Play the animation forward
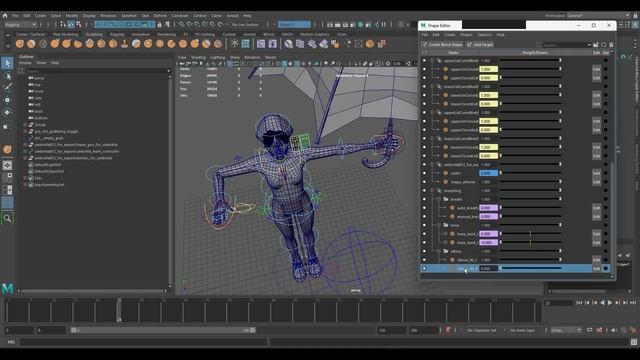 tap(610, 302)
